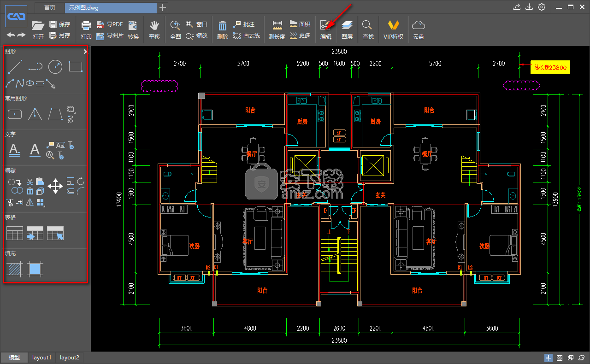590x364 pixels.
Task: Open VIP特权 privileges
Action: click(393, 30)
